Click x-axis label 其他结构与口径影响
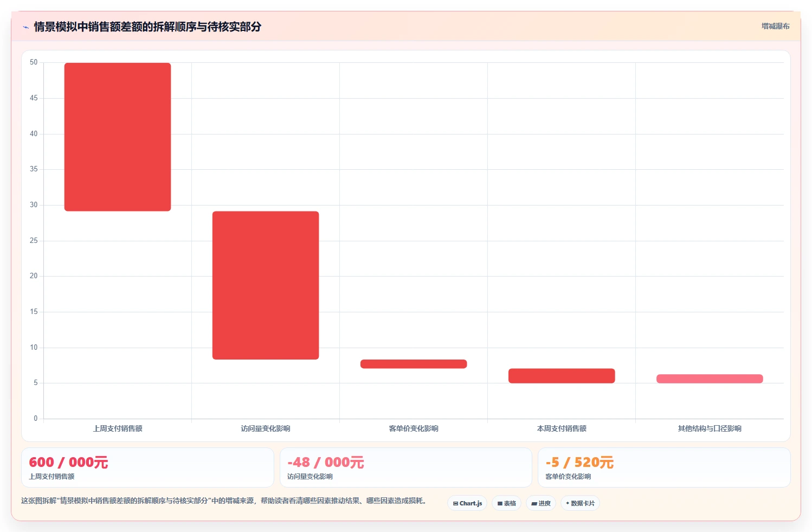 click(x=710, y=428)
